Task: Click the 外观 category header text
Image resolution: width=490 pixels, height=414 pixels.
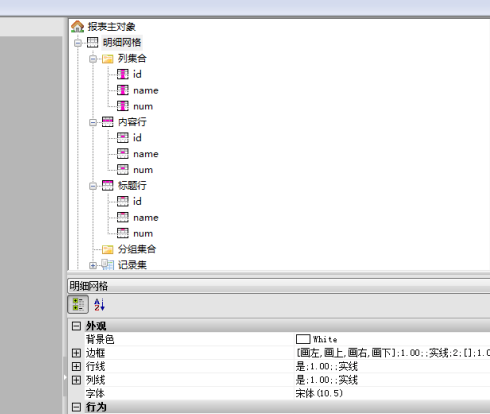Action: [x=96, y=326]
